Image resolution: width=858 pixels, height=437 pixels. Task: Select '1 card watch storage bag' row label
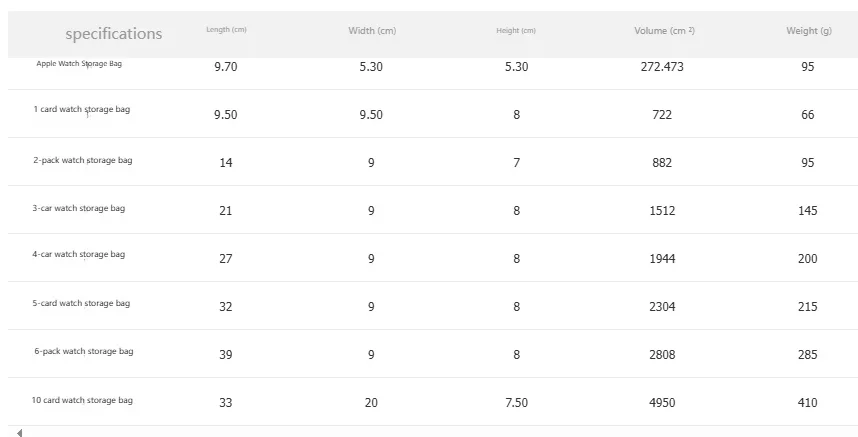pos(81,109)
